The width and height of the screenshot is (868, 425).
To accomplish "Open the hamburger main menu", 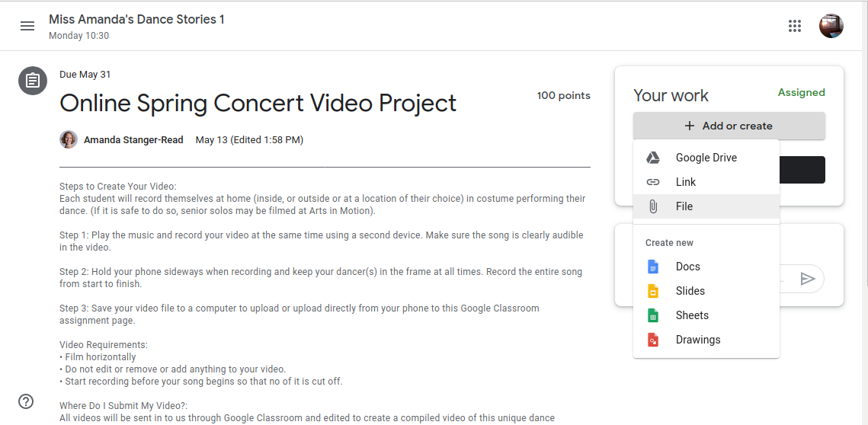I will tap(27, 26).
